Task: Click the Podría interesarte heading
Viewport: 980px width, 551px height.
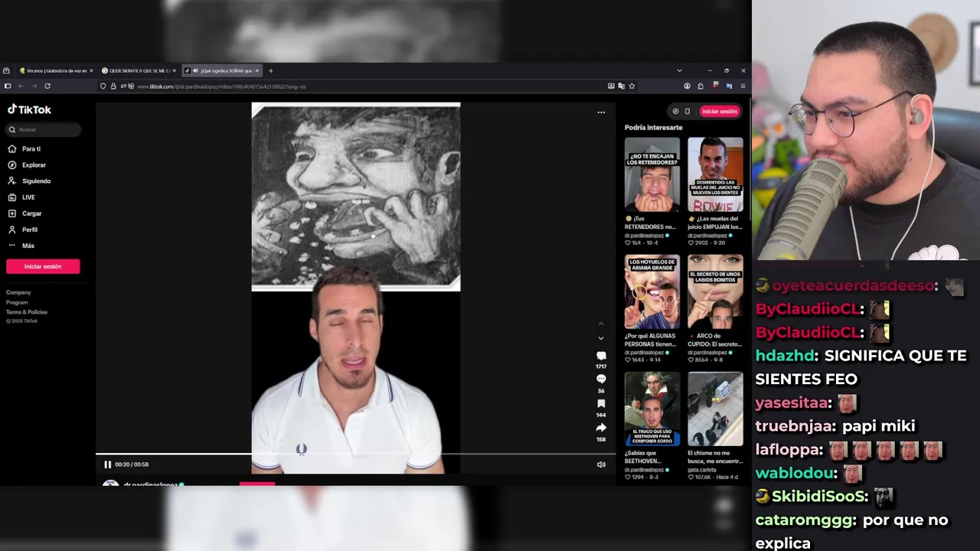Action: 653,128
